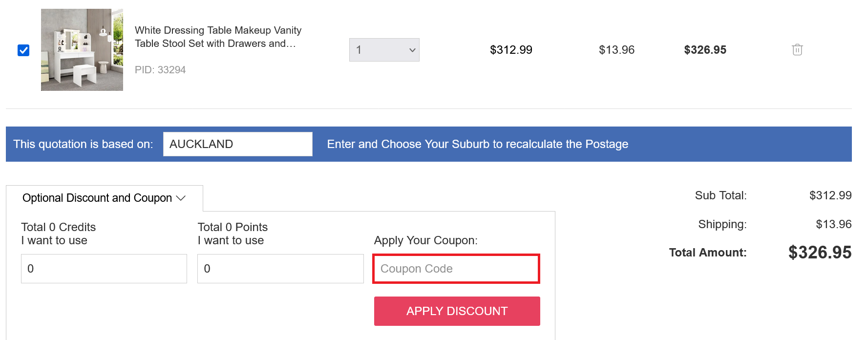Click the item total $326.95 in row

click(705, 50)
